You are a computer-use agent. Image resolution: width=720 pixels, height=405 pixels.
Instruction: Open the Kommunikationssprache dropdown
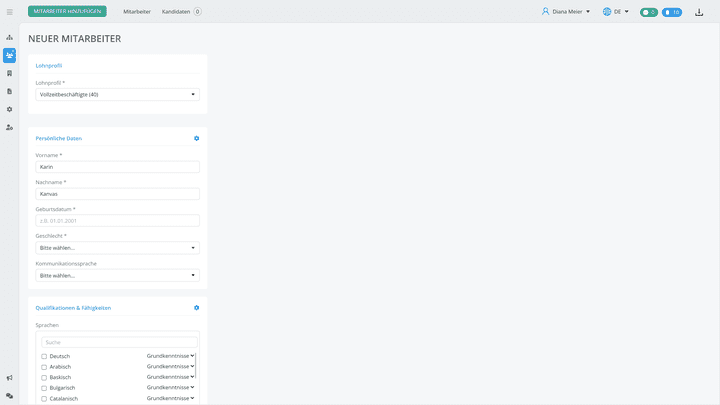[117, 275]
